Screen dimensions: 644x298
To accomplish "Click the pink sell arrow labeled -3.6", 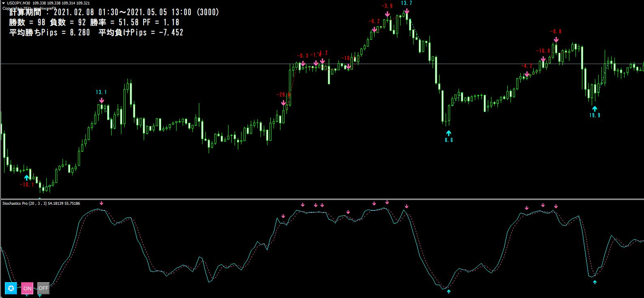I will [x=387, y=14].
